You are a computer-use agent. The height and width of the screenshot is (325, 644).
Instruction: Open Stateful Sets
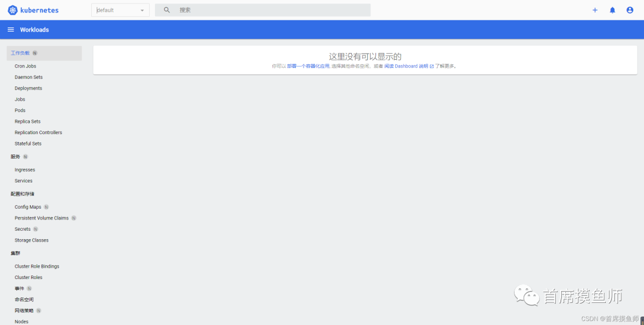pyautogui.click(x=28, y=144)
